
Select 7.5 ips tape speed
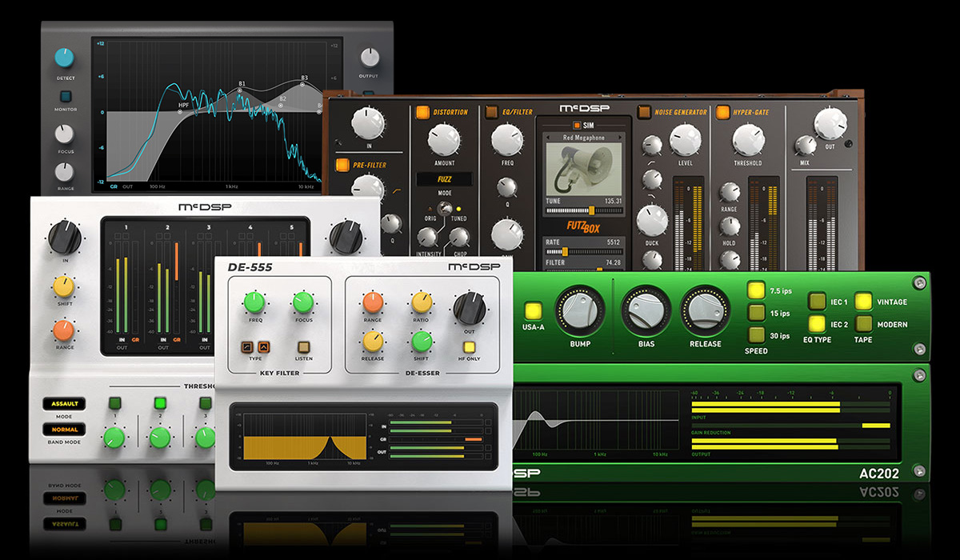click(x=756, y=291)
